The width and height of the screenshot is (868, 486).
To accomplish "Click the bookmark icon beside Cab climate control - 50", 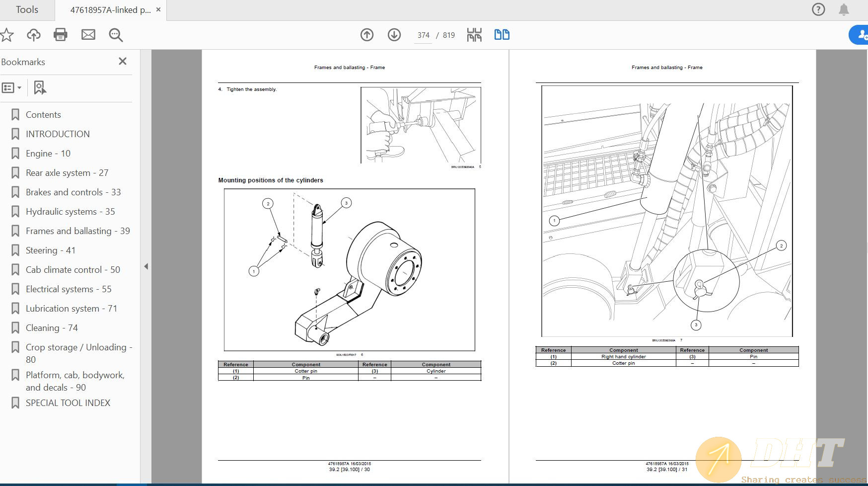I will pos(15,270).
